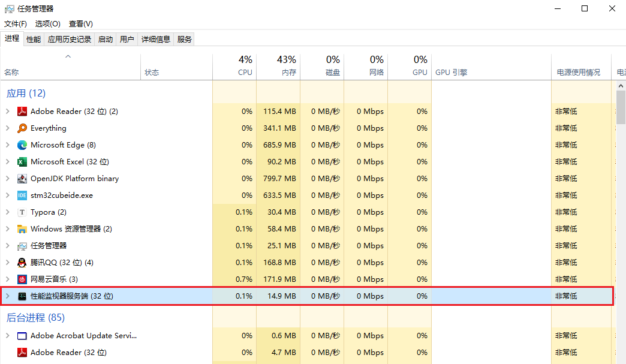This screenshot has height=364, width=626.
Task: Click the 电源使用情况 column header
Action: pyautogui.click(x=581, y=67)
